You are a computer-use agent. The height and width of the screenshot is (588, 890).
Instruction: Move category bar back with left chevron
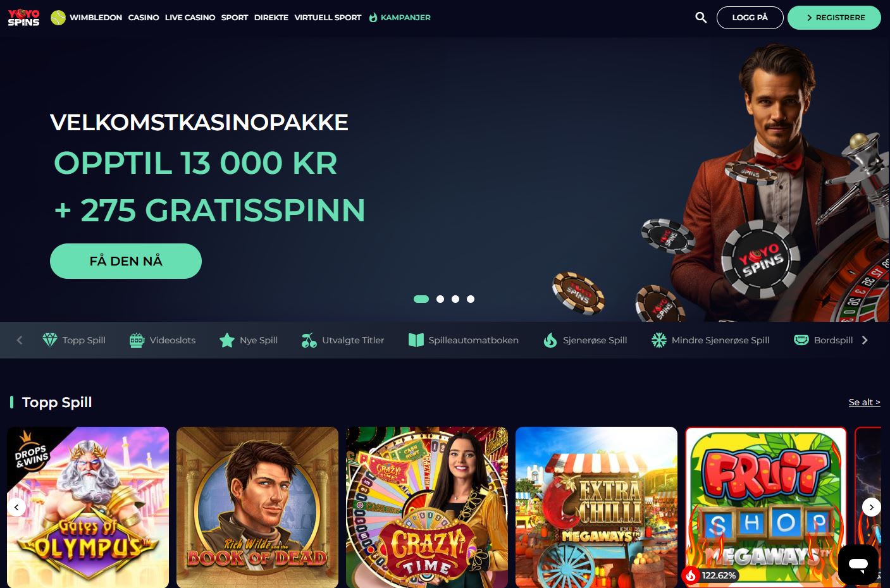click(x=20, y=340)
